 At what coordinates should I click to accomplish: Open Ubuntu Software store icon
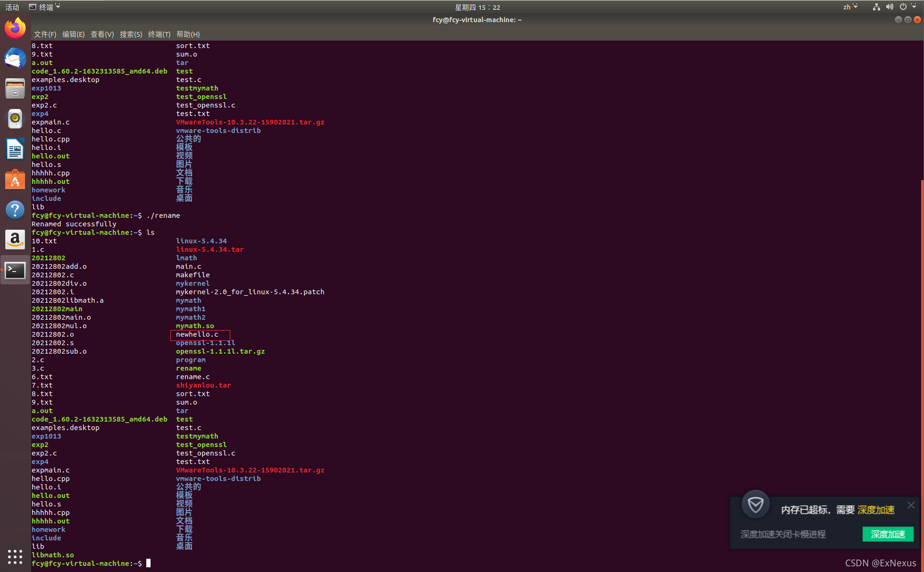point(15,180)
